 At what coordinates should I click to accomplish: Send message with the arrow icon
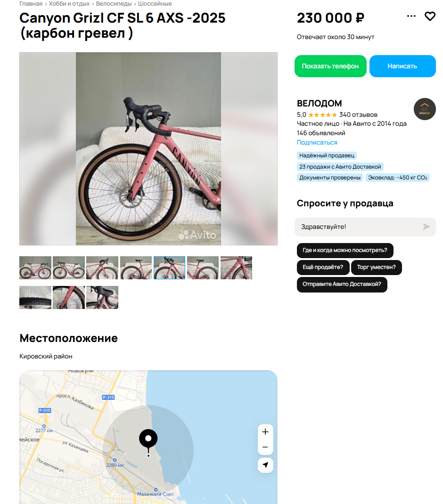coord(427,227)
